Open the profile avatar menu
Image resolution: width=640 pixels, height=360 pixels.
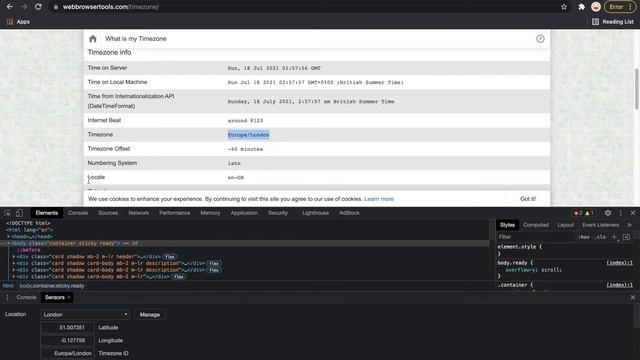click(596, 7)
